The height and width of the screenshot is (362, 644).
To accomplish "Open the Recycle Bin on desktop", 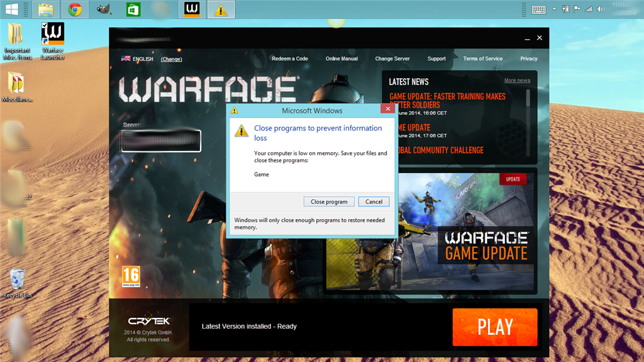I will click(x=18, y=280).
